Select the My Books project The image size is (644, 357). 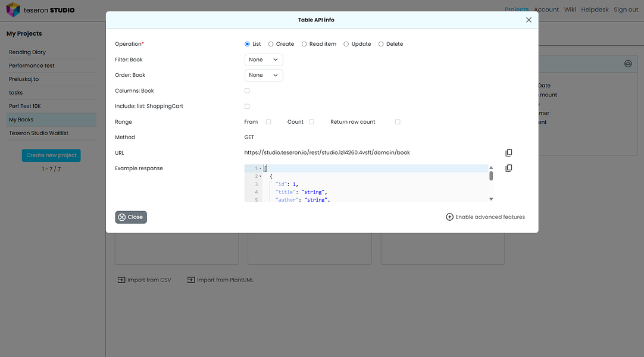click(x=51, y=120)
